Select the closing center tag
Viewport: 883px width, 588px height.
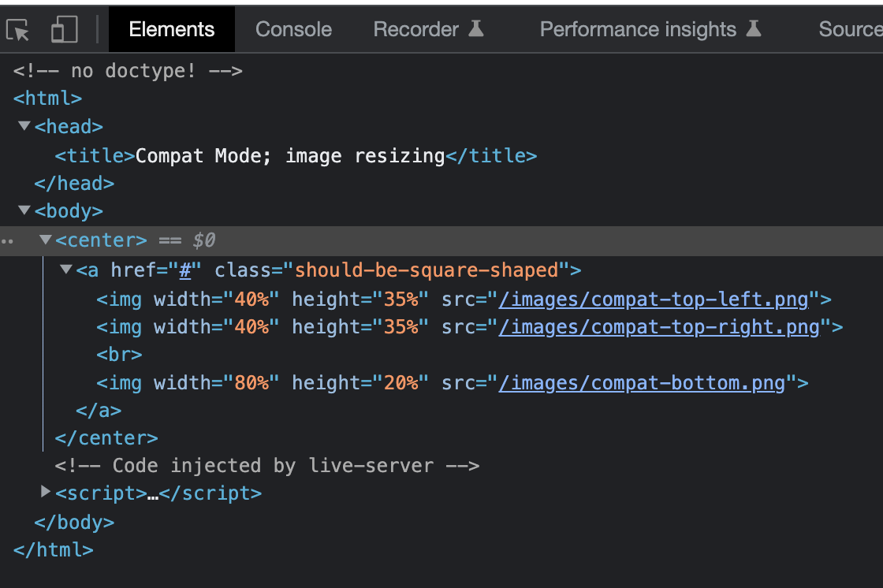point(106,437)
